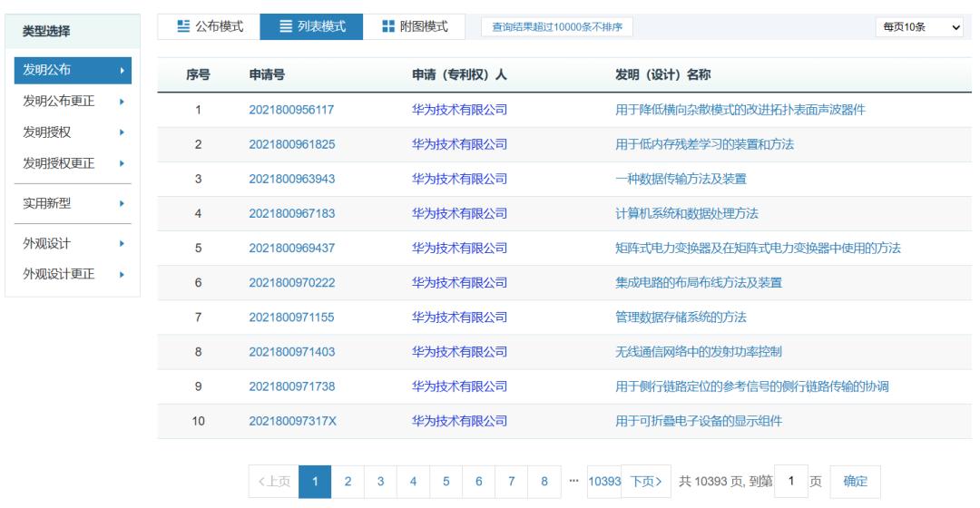This screenshot has width=980, height=508.
Task: Click the 查询结果超过10000条不排序 notice button
Action: click(557, 27)
